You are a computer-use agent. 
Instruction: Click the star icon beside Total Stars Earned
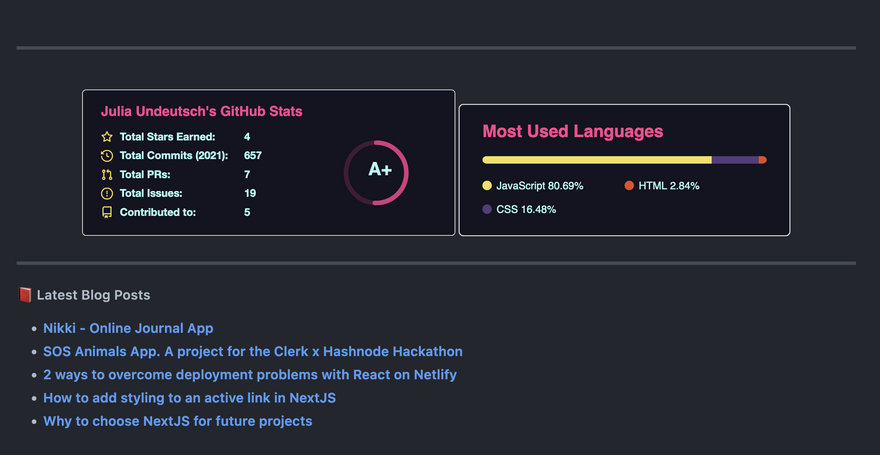[x=107, y=137]
